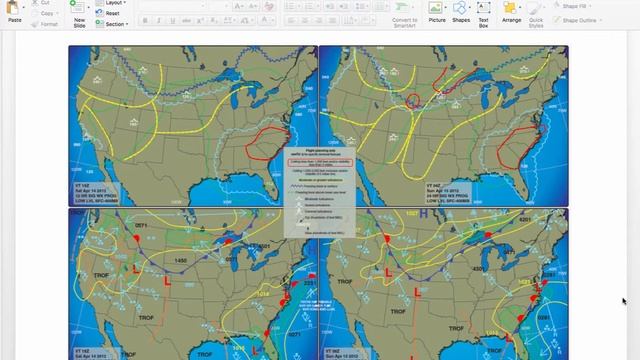Align text to the right
This screenshot has width=640, height=360.
pyautogui.click(x=319, y=20)
